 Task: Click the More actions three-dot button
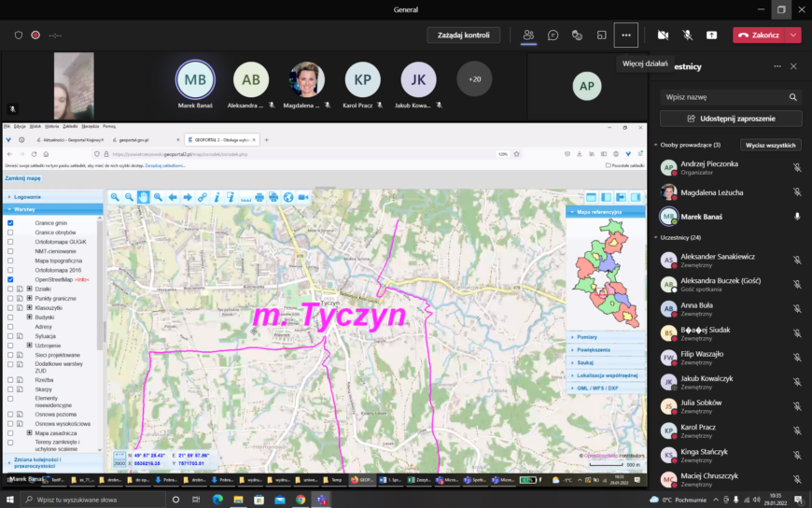point(626,35)
